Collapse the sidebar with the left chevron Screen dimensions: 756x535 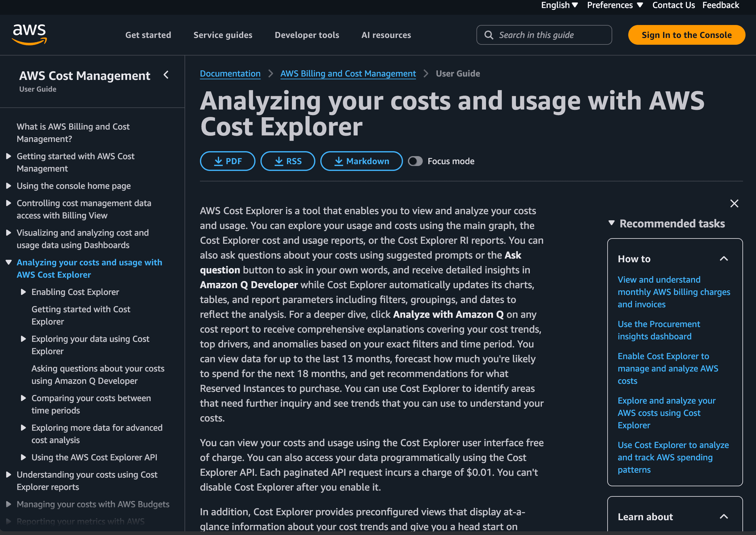[x=166, y=75]
